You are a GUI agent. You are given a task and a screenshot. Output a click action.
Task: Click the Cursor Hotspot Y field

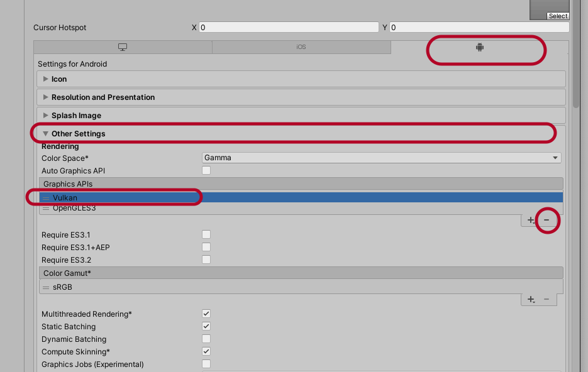click(479, 28)
